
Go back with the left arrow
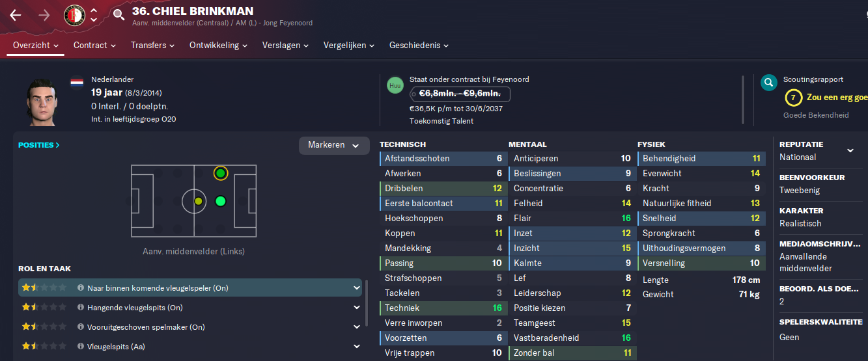tap(16, 16)
